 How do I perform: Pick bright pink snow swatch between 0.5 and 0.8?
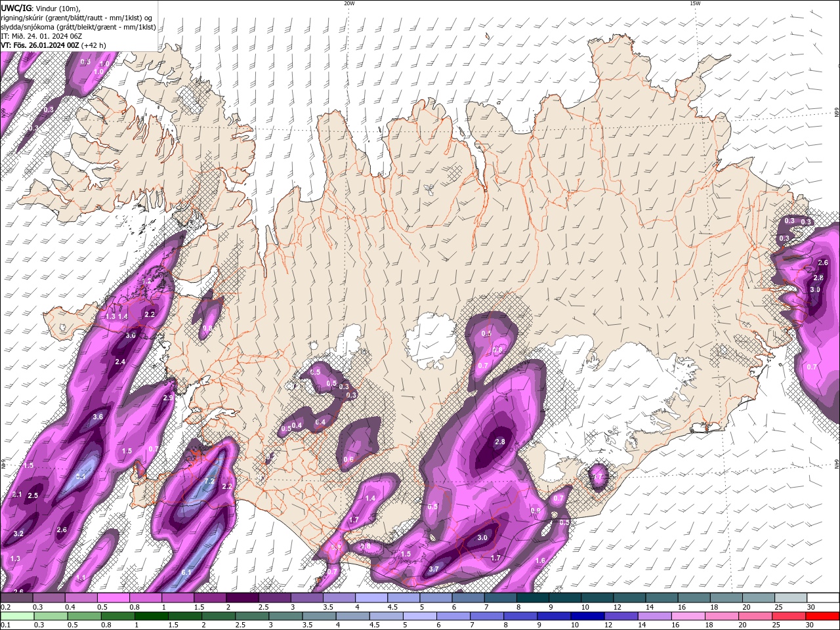coord(113,598)
